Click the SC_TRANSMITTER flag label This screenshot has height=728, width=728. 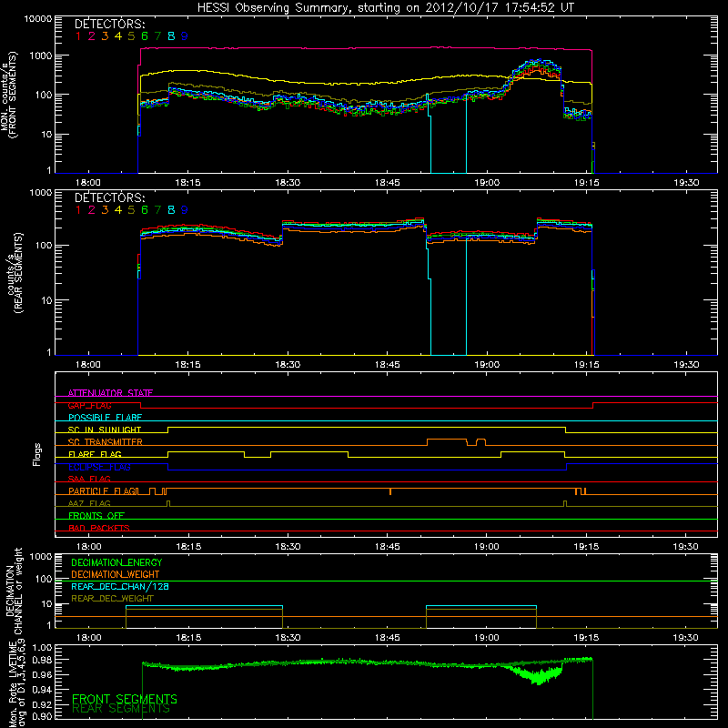tap(106, 442)
